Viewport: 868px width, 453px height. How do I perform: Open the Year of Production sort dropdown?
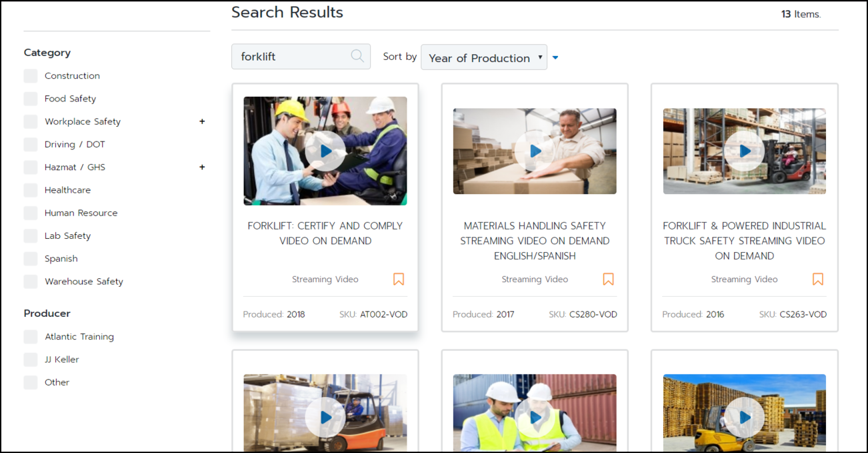(484, 57)
